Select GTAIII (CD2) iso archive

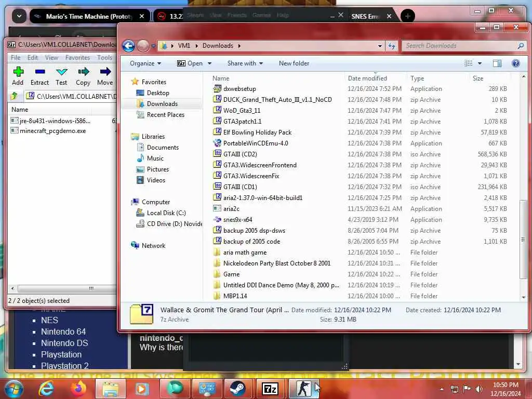[x=240, y=154]
